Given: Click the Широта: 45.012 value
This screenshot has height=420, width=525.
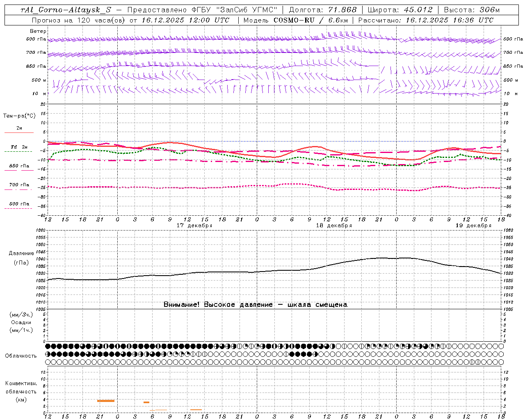Looking at the screenshot, I should point(400,10).
